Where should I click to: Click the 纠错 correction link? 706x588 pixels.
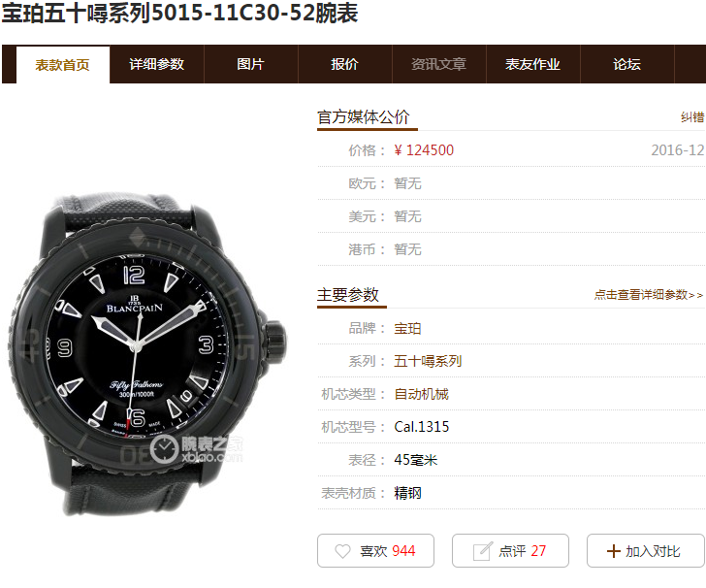pyautogui.click(x=692, y=117)
